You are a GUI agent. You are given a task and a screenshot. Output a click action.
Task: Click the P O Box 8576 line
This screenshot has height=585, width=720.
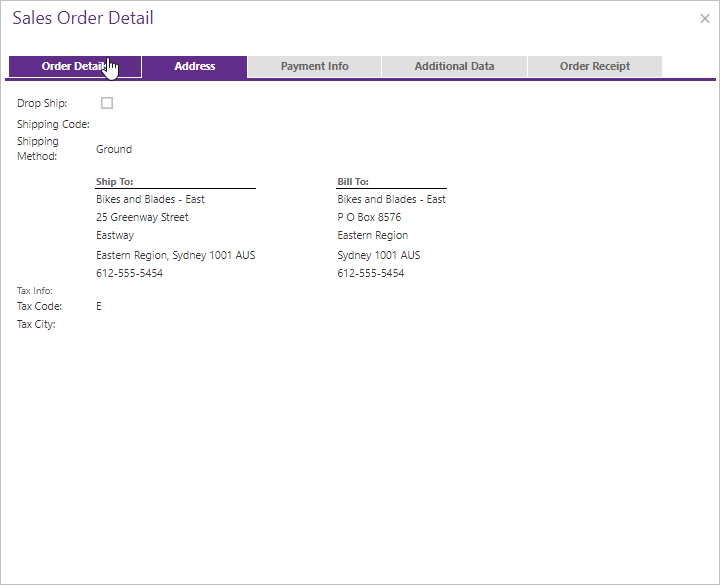(x=369, y=217)
